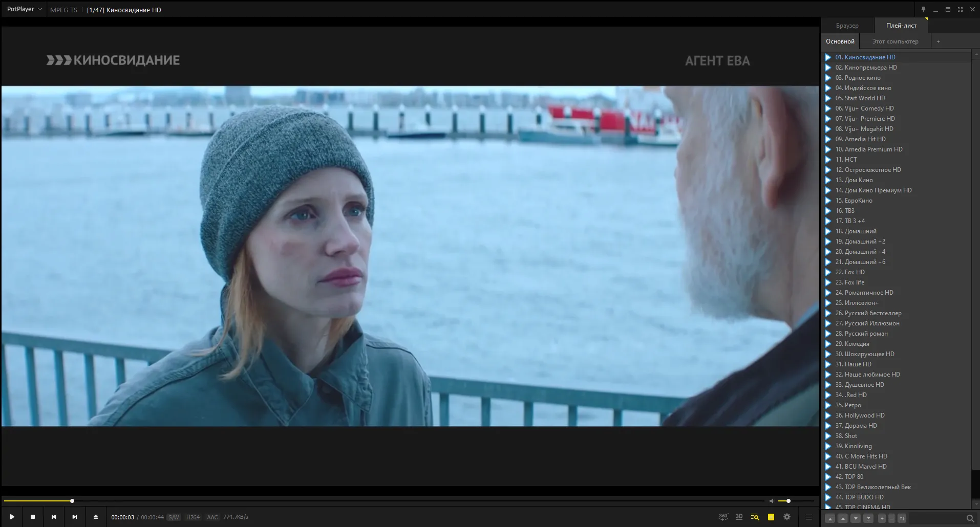This screenshot has width=980, height=527.
Task: Click play icon beside 31. Наше HD
Action: (x=828, y=364)
